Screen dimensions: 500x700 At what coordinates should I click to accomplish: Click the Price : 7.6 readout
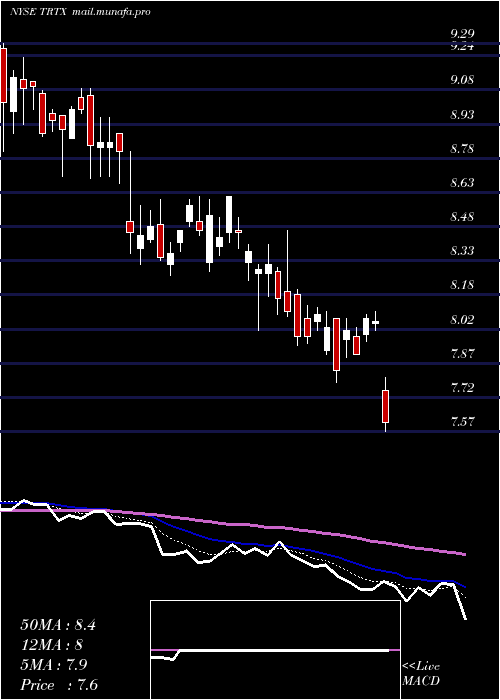pos(59,685)
